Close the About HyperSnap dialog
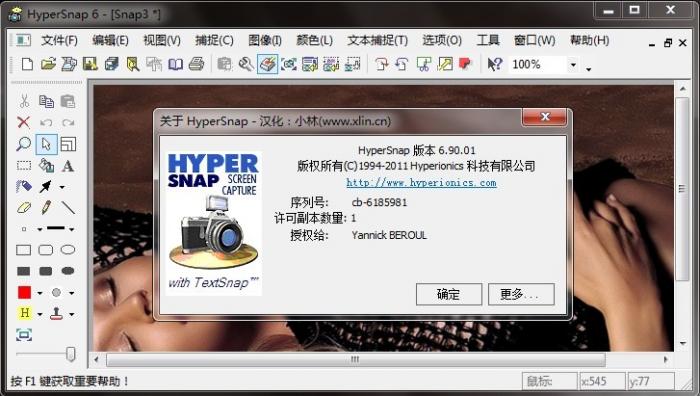700x396 pixels. click(545, 117)
